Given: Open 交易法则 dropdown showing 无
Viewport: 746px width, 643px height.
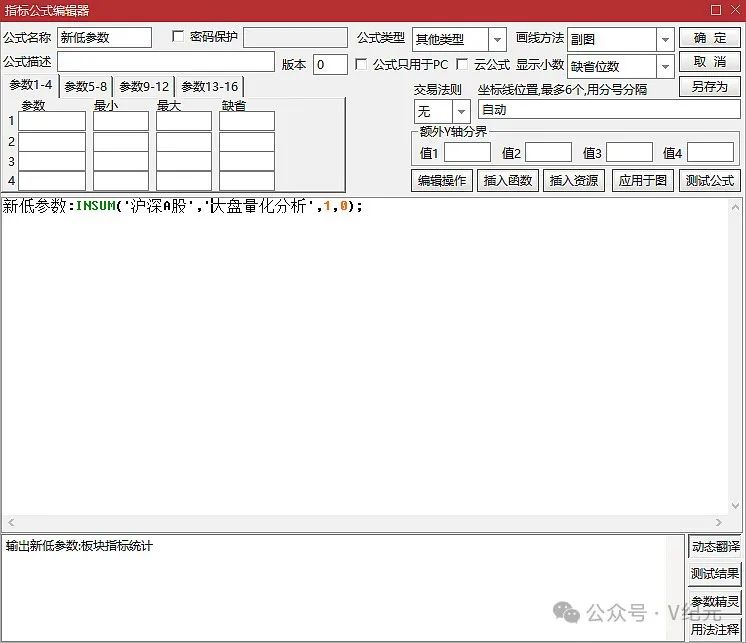Looking at the screenshot, I should [442, 111].
